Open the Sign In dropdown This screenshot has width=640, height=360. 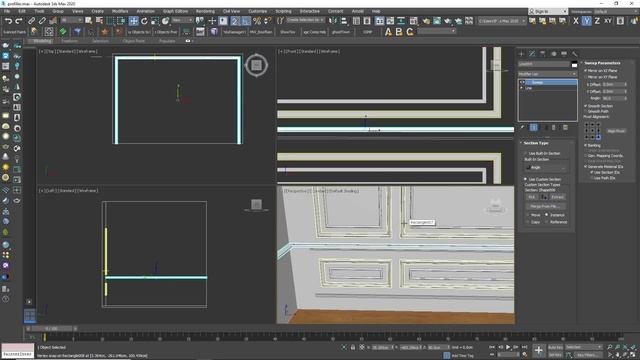tap(548, 11)
